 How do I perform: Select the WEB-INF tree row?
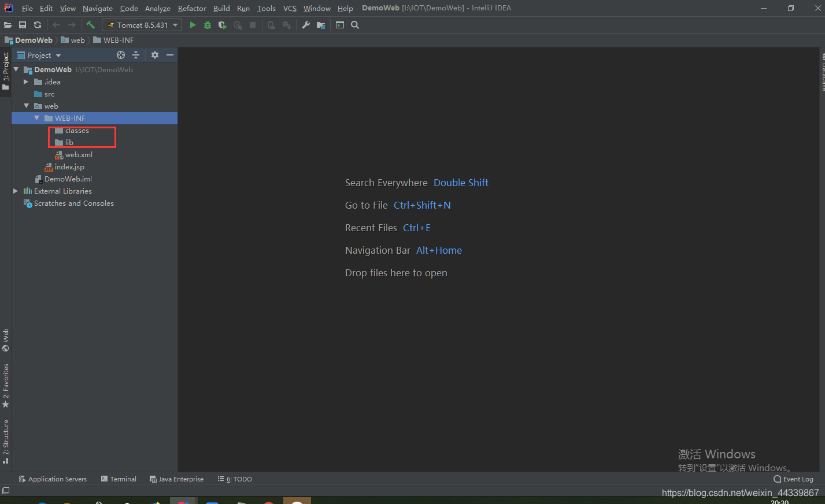(x=94, y=118)
